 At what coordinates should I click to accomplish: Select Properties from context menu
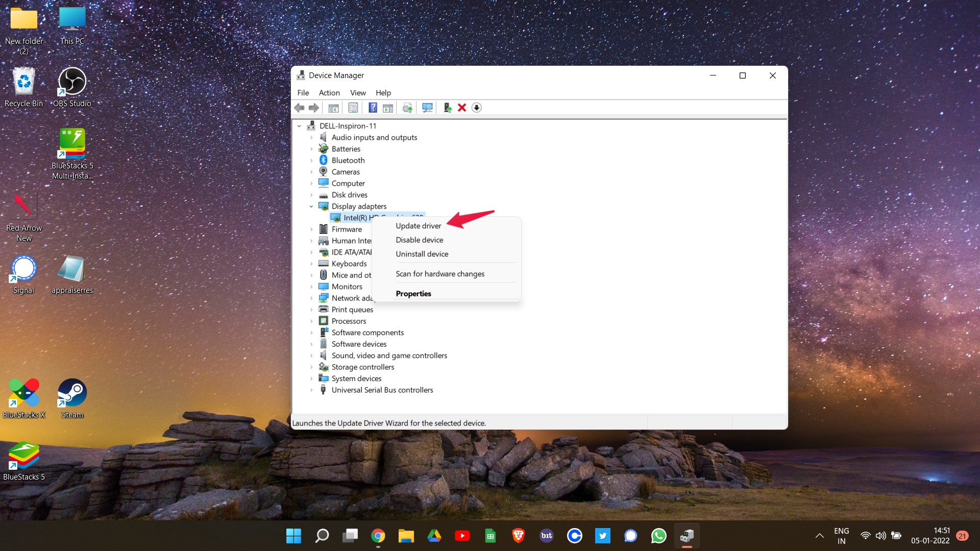(412, 293)
